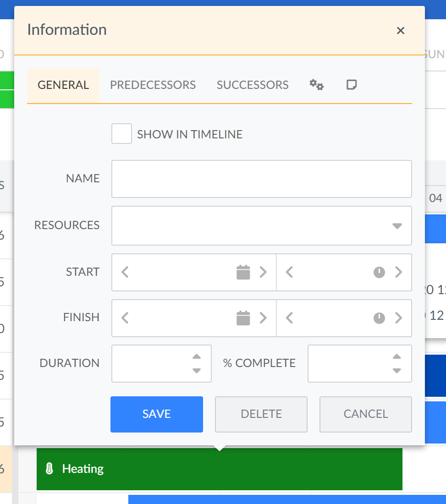
Task: Increase the Finish time
Action: click(398, 318)
